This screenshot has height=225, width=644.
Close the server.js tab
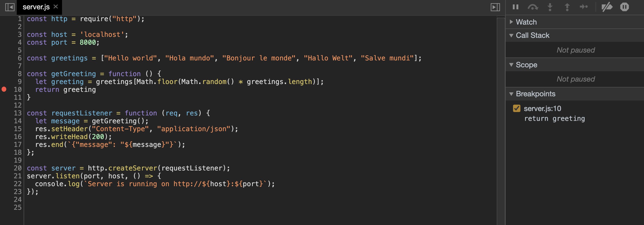pos(56,6)
